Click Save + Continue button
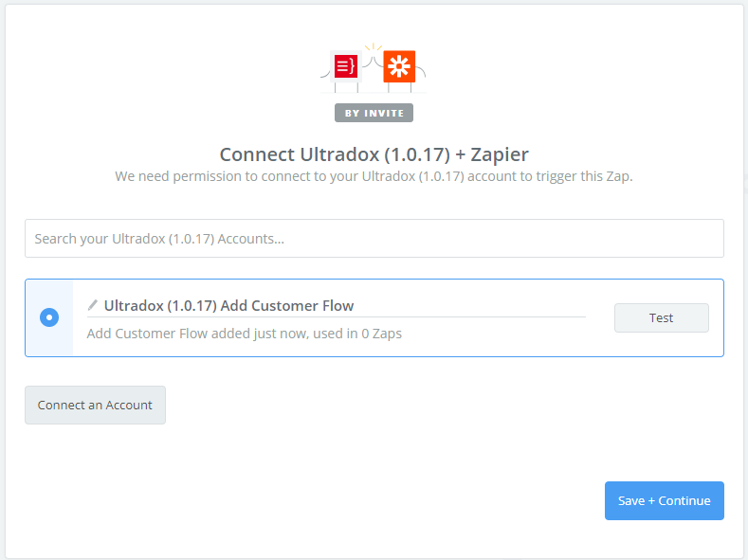 coord(664,500)
